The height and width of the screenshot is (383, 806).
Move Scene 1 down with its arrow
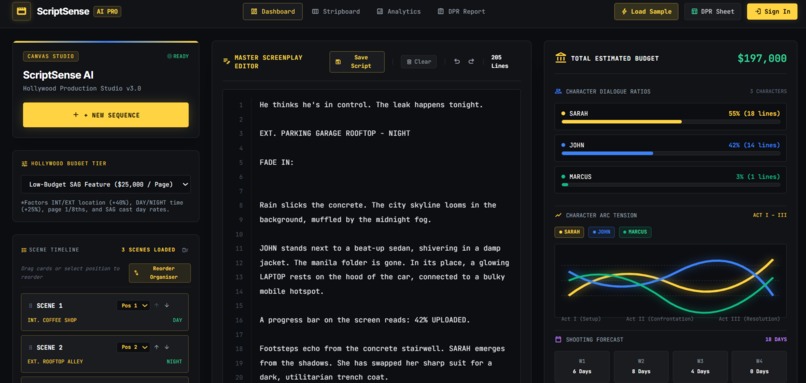[x=167, y=305]
